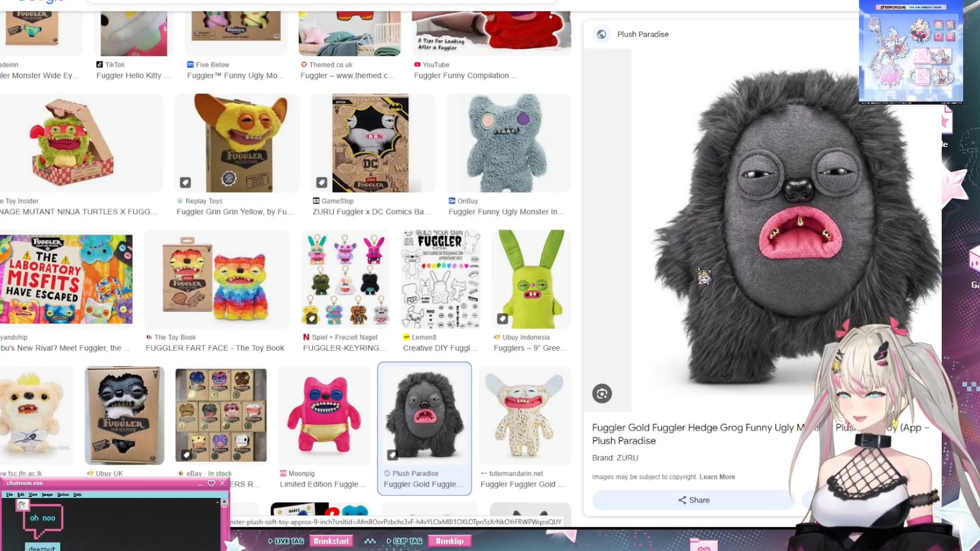Image resolution: width=980 pixels, height=551 pixels.
Task: Click the product tag icon on selected gray Fuggler
Action: pyautogui.click(x=392, y=454)
